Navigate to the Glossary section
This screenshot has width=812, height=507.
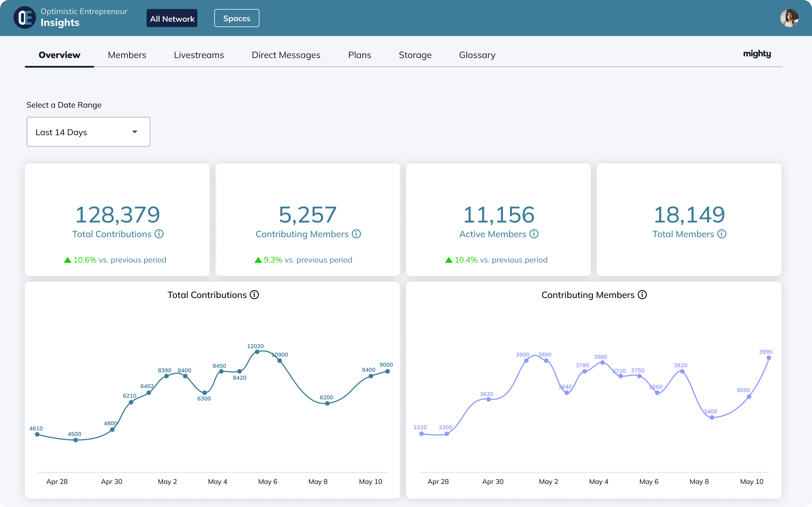coord(477,55)
